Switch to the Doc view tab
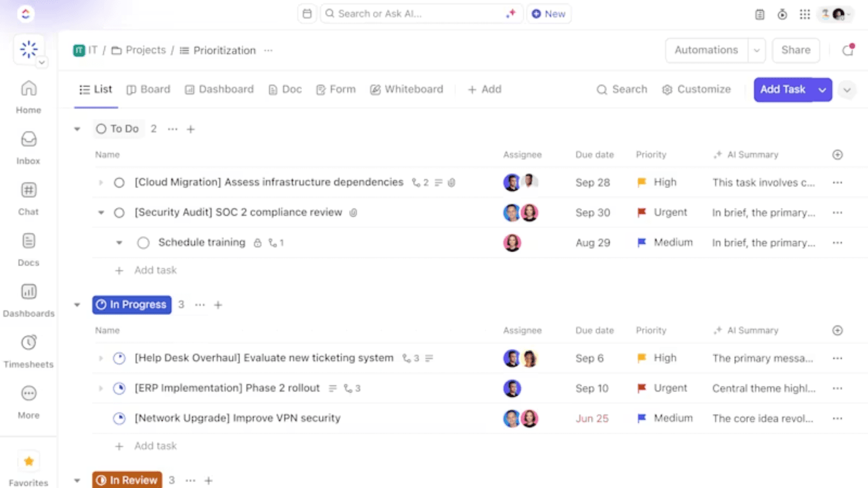 [285, 89]
